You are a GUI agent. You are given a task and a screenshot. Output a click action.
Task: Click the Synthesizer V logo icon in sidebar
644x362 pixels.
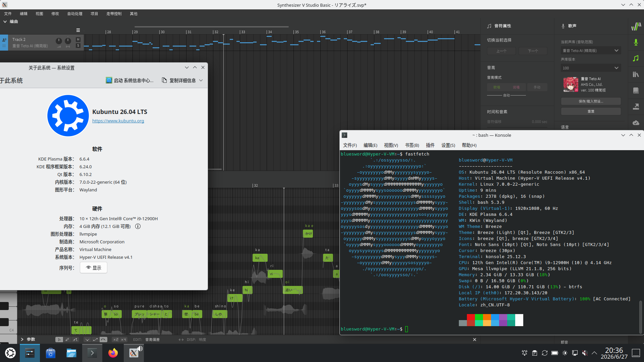(636, 26)
